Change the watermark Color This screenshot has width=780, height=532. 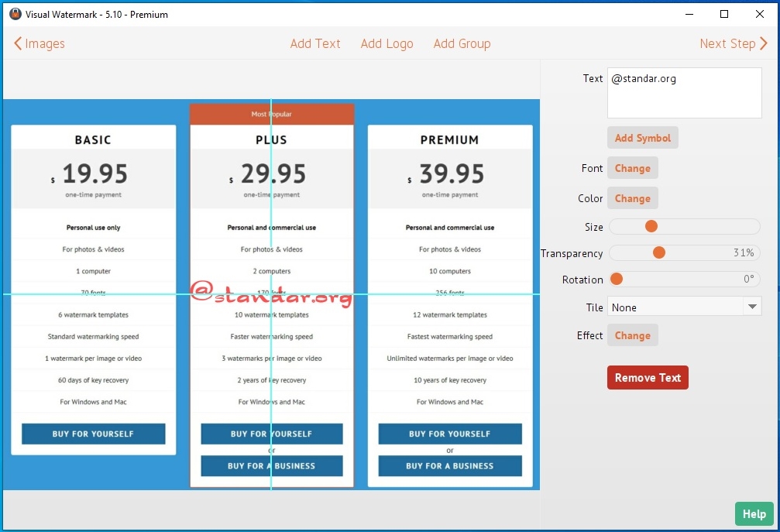point(632,198)
